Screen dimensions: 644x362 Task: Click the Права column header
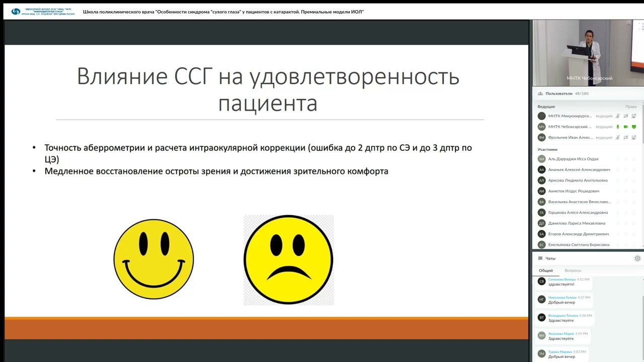pyautogui.click(x=631, y=107)
